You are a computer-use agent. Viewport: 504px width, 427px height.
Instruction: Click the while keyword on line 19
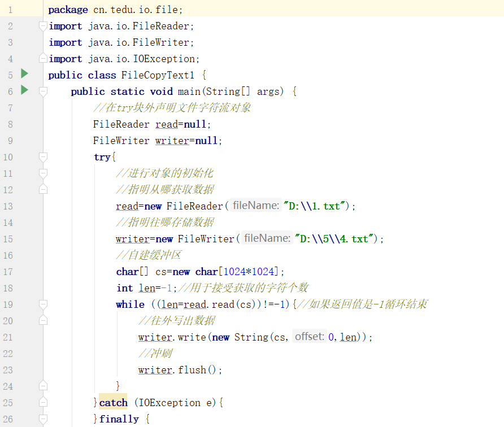[x=130, y=304]
